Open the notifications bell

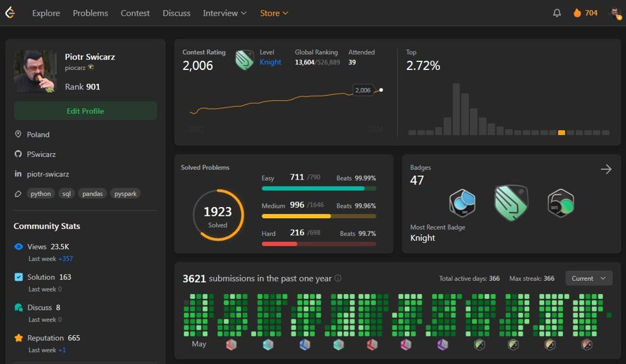(557, 13)
